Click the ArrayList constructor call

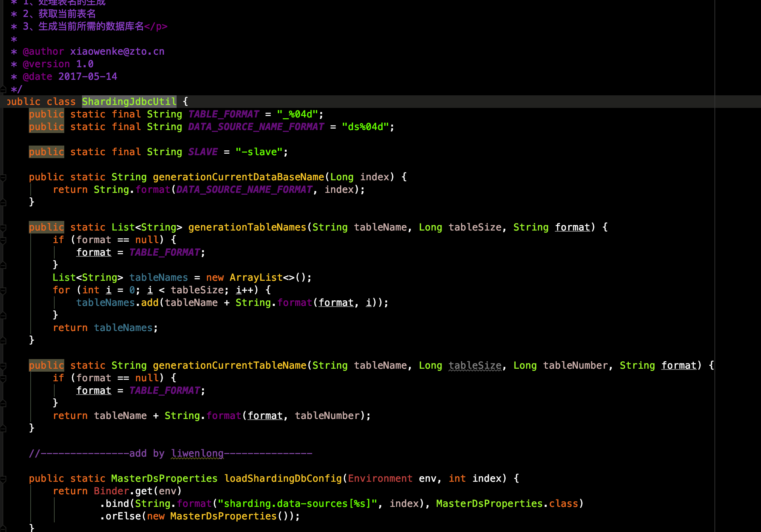pos(256,277)
